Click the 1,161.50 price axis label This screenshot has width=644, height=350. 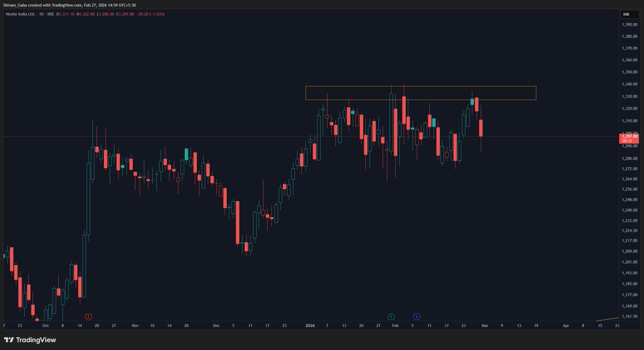coord(628,316)
